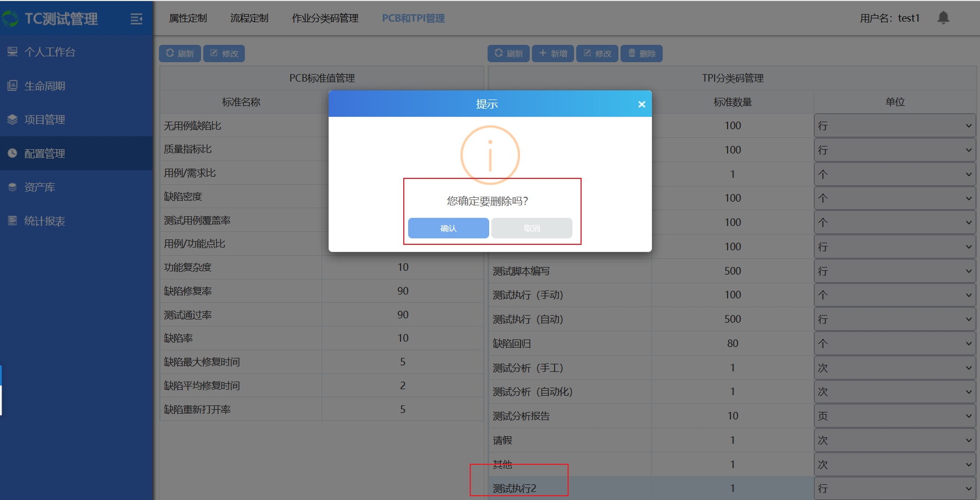Screen dimensions: 980x500
Task: Open 生命周期 from the sidebar
Action: 44,86
